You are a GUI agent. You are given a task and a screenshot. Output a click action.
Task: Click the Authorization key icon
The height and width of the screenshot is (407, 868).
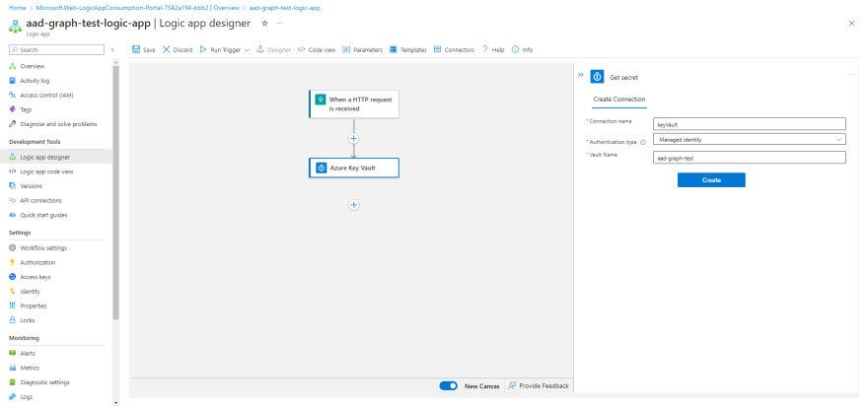[x=13, y=262]
